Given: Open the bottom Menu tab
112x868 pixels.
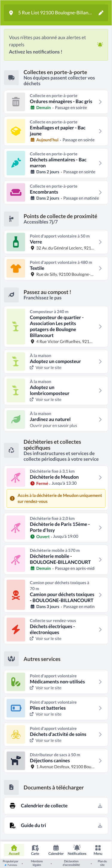Looking at the screenshot, I should (98, 850).
